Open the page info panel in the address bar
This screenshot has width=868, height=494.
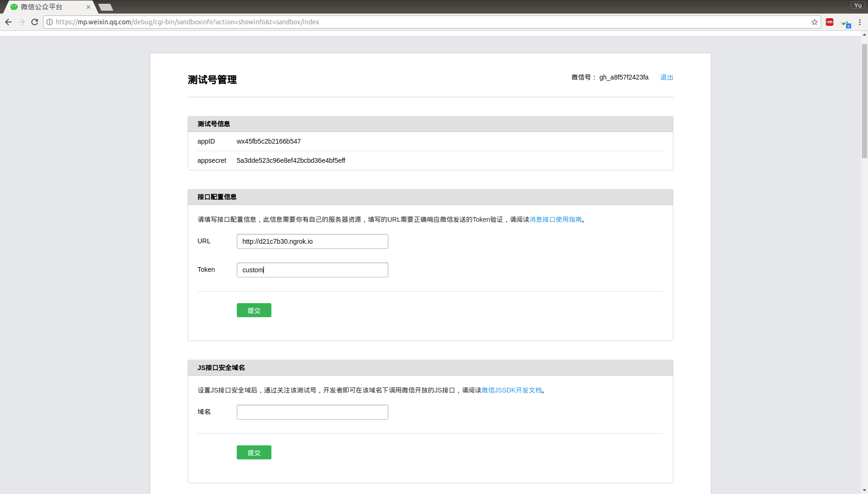50,22
